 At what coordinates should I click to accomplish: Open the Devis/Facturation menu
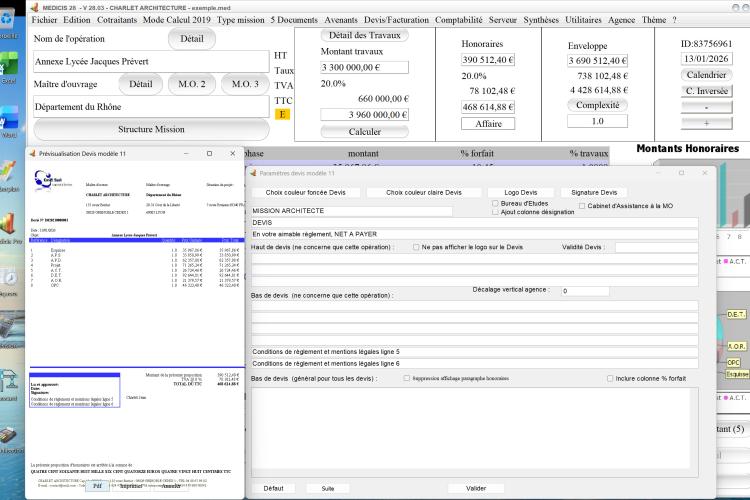pyautogui.click(x=396, y=20)
